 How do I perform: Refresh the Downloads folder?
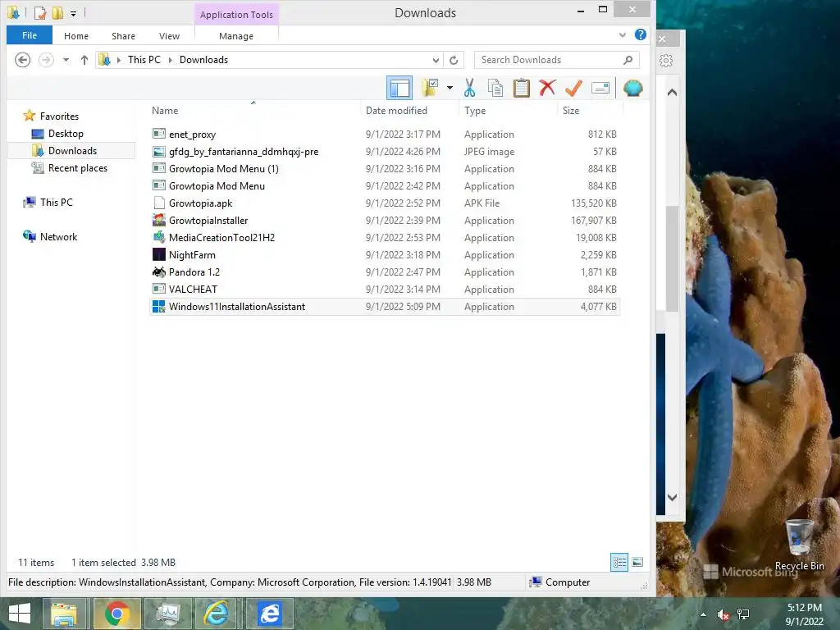pos(454,60)
